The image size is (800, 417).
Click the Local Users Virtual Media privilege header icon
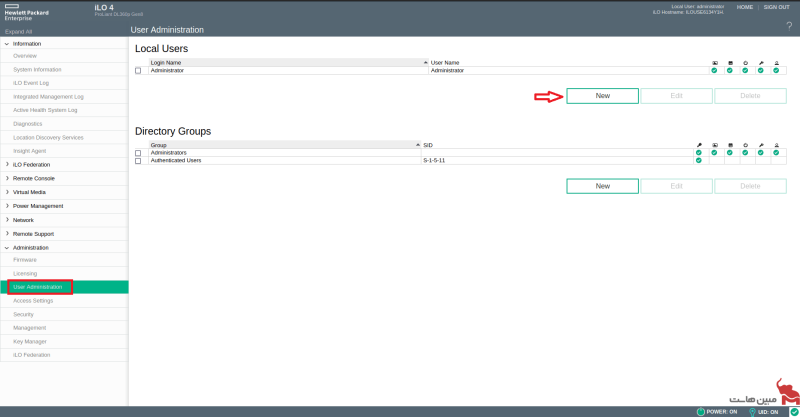730,63
